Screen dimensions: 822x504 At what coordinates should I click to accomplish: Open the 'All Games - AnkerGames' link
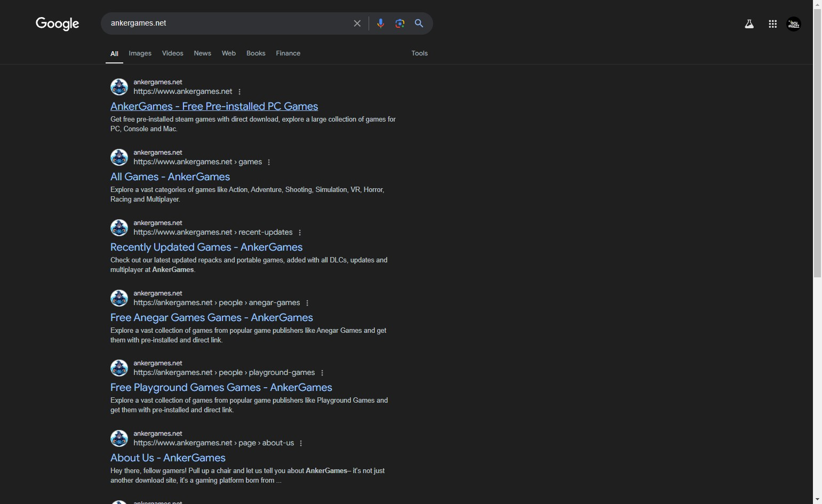(x=170, y=177)
